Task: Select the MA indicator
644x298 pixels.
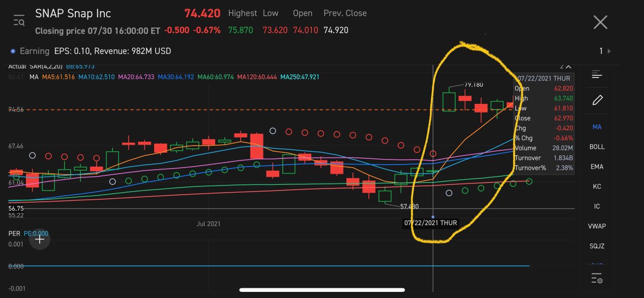Action: click(x=597, y=127)
